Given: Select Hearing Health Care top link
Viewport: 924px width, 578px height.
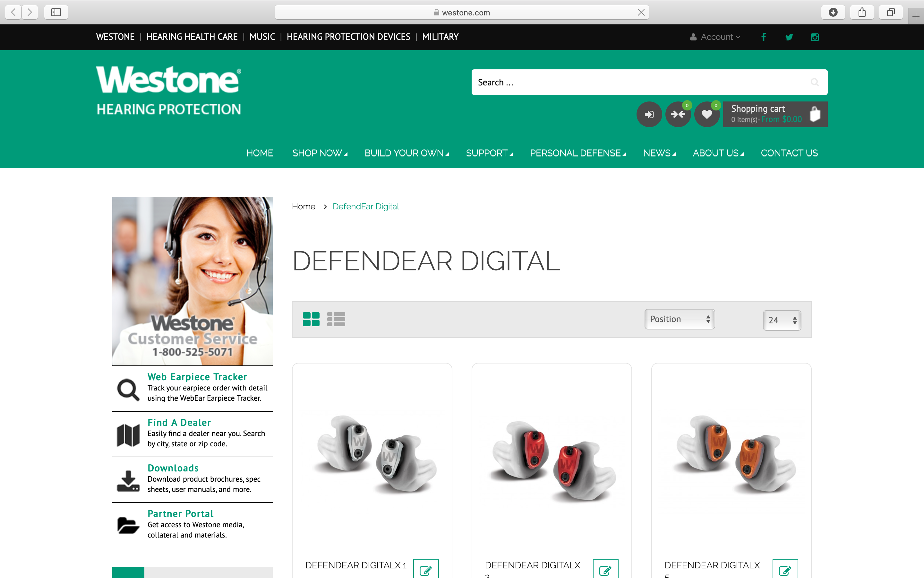Looking at the screenshot, I should click(x=192, y=37).
